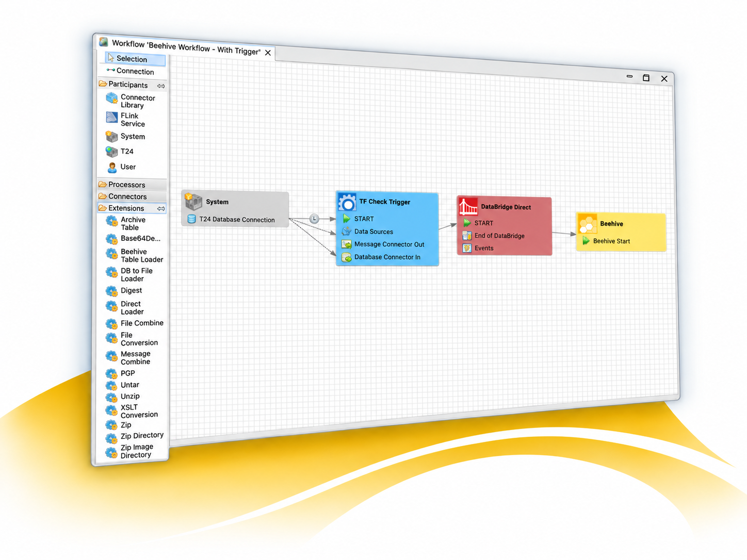
Task: Click the Unzip palette entry
Action: point(123,397)
